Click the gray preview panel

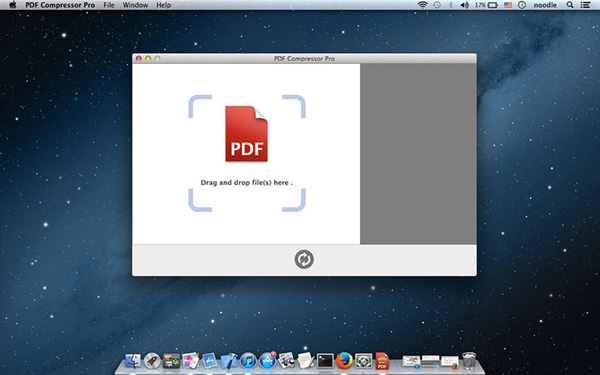pyautogui.click(x=418, y=154)
